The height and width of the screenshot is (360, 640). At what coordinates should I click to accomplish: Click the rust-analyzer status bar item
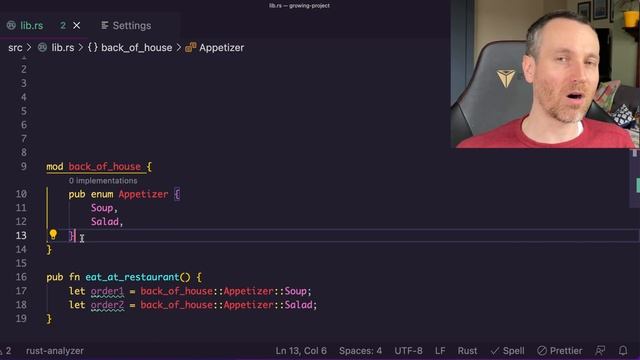coord(55,351)
